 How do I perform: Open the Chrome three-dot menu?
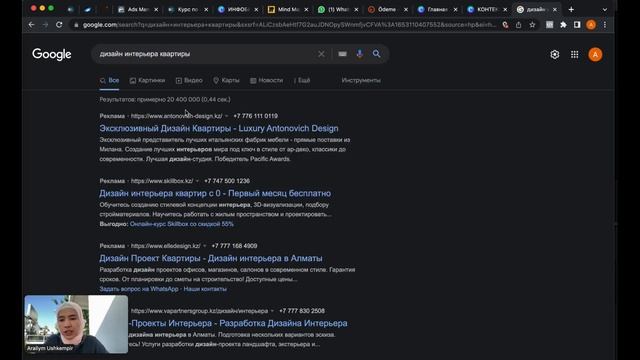pyautogui.click(x=604, y=25)
